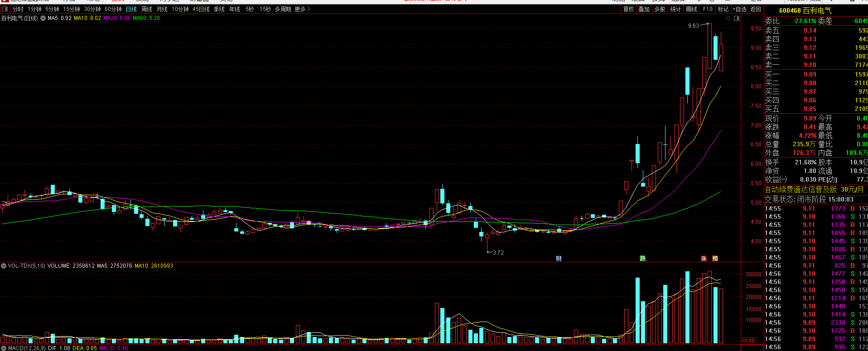868x351 pixels.
Task: Click the 卖五 9.14 order row
Action: click(816, 30)
